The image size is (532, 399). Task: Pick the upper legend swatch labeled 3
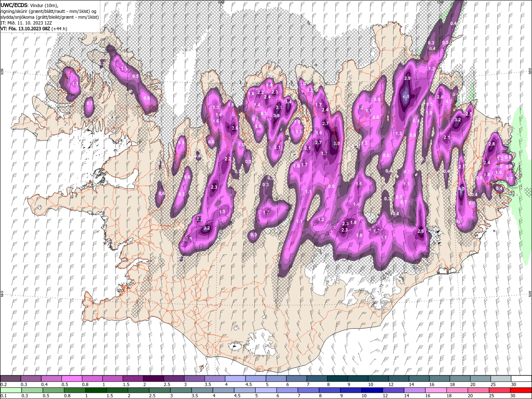pos(194,379)
